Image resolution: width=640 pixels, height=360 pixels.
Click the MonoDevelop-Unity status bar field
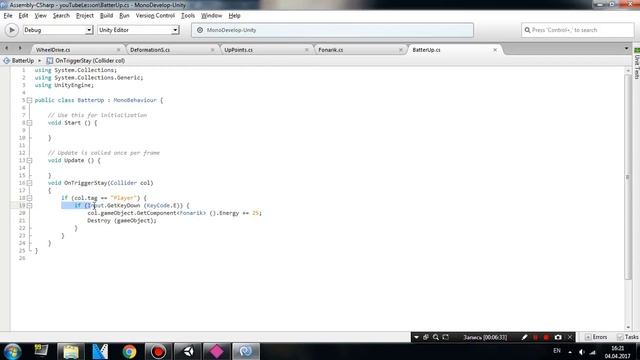pyautogui.click(x=332, y=30)
